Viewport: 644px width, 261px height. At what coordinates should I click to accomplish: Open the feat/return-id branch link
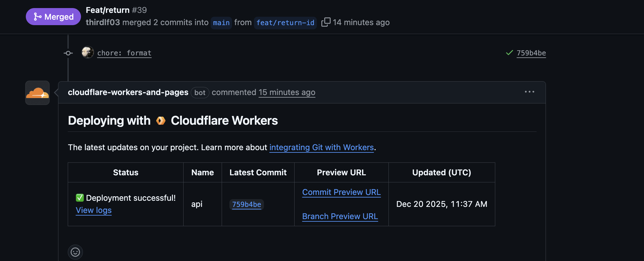pyautogui.click(x=285, y=23)
